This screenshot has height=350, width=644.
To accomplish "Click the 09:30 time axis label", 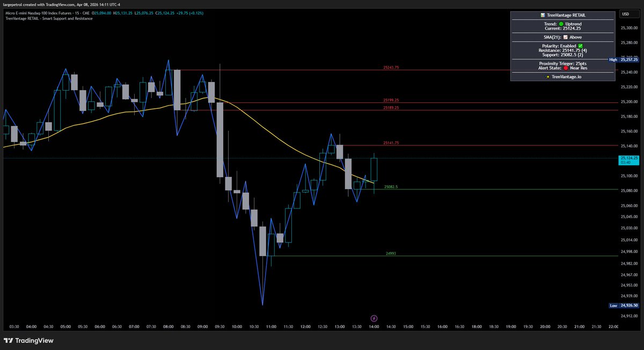I will [220, 326].
